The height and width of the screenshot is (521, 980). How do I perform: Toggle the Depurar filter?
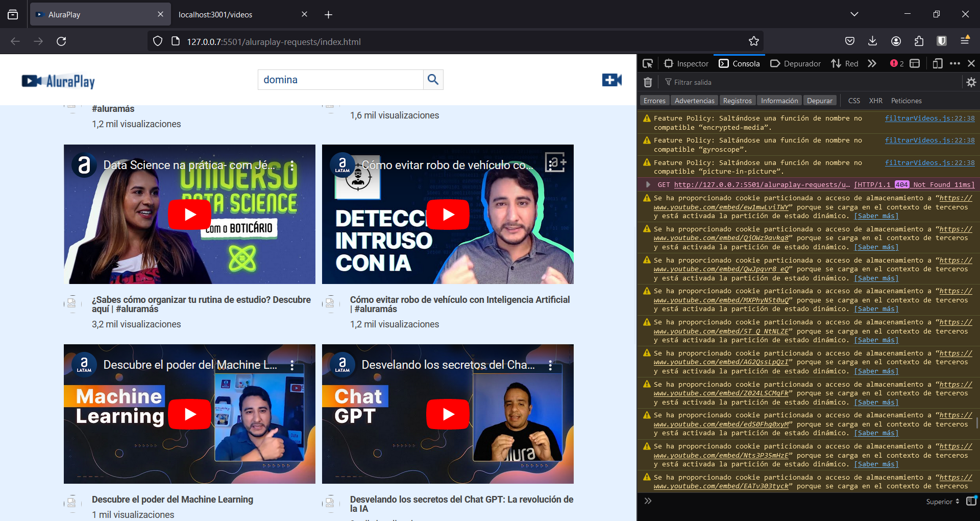click(x=820, y=101)
